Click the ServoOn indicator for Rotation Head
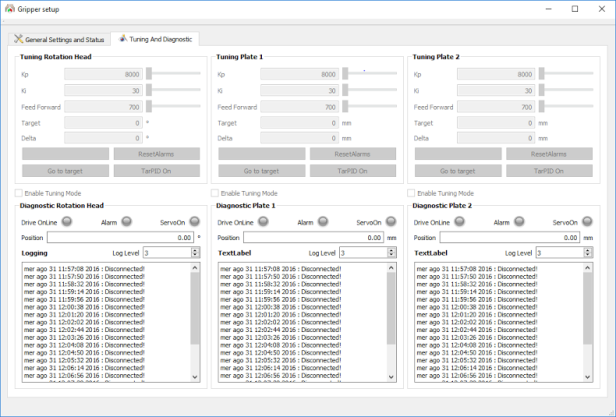The width and height of the screenshot is (616, 417). point(193,222)
